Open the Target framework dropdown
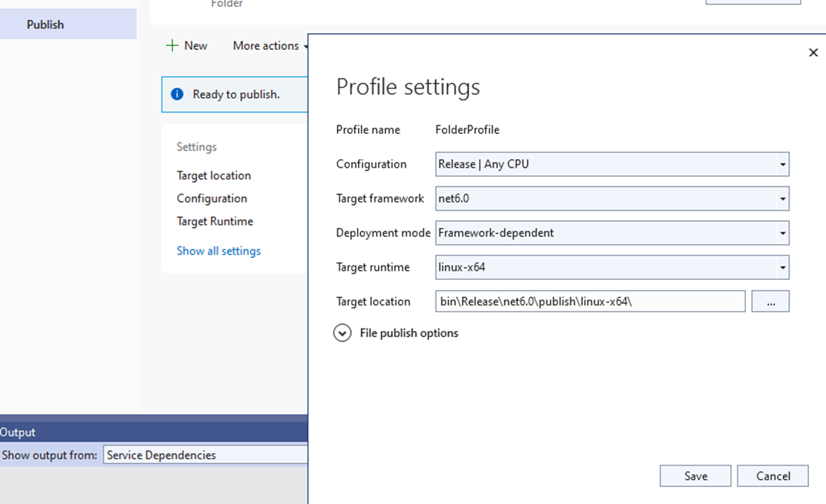Screen dimensions: 826x504 pyautogui.click(x=612, y=199)
